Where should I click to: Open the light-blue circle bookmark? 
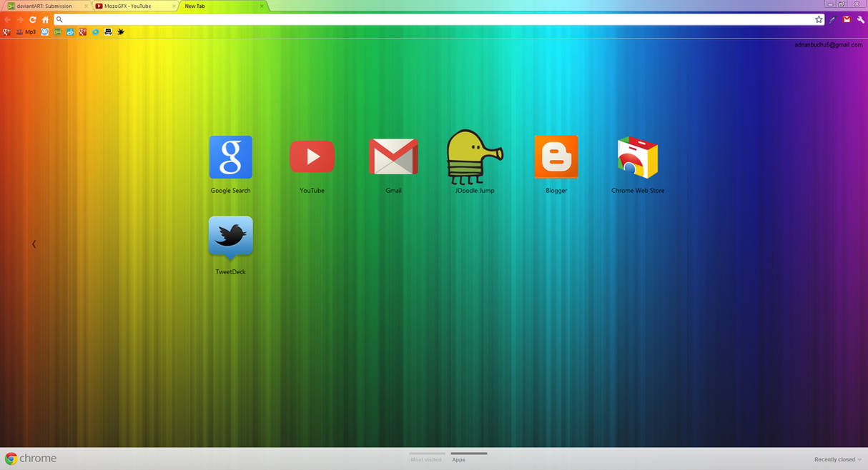click(95, 31)
